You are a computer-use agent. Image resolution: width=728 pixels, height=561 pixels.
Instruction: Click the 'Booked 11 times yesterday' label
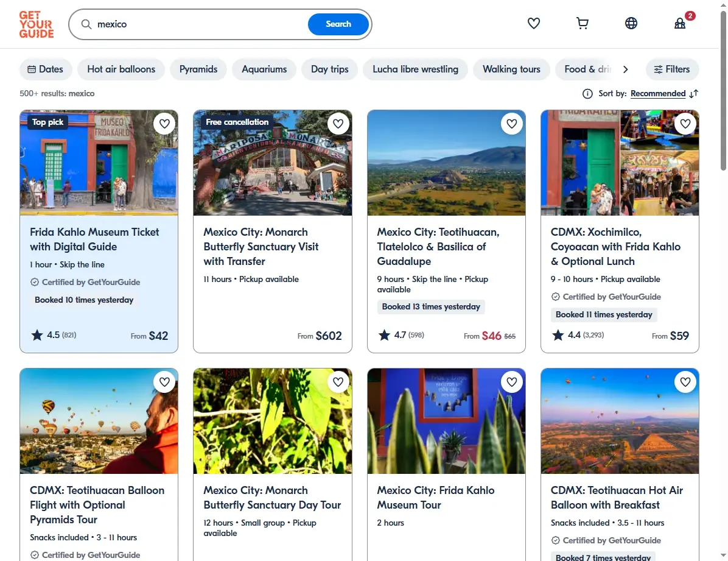pyautogui.click(x=604, y=315)
